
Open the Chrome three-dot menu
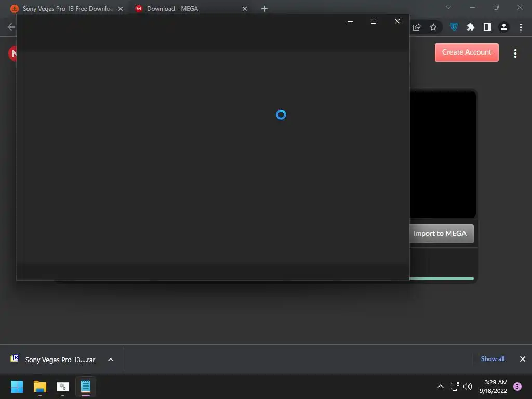click(x=521, y=27)
